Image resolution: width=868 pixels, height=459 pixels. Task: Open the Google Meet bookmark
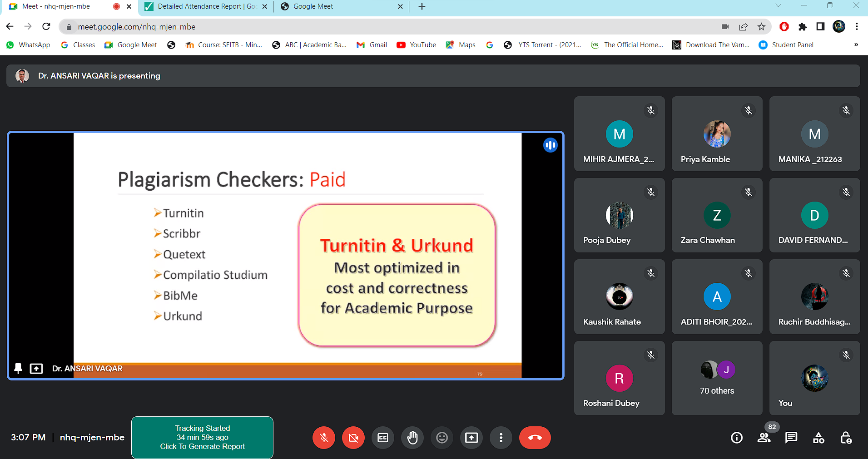pos(131,45)
